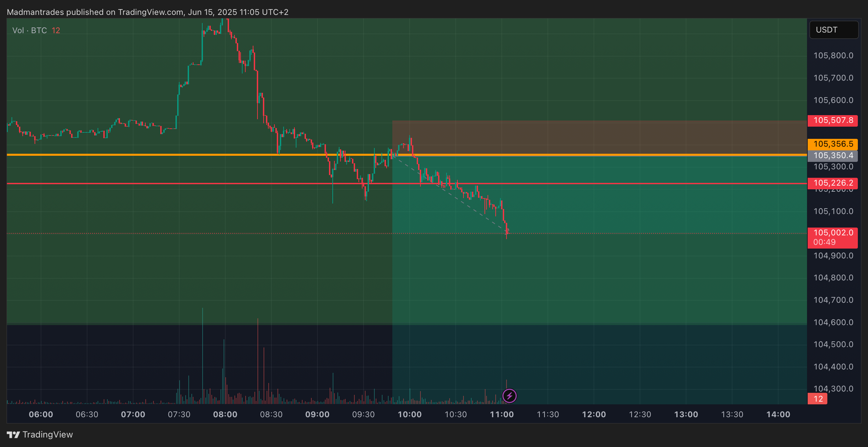The height and width of the screenshot is (447, 868).
Task: Click the current price label 105,002.0
Action: click(x=833, y=233)
